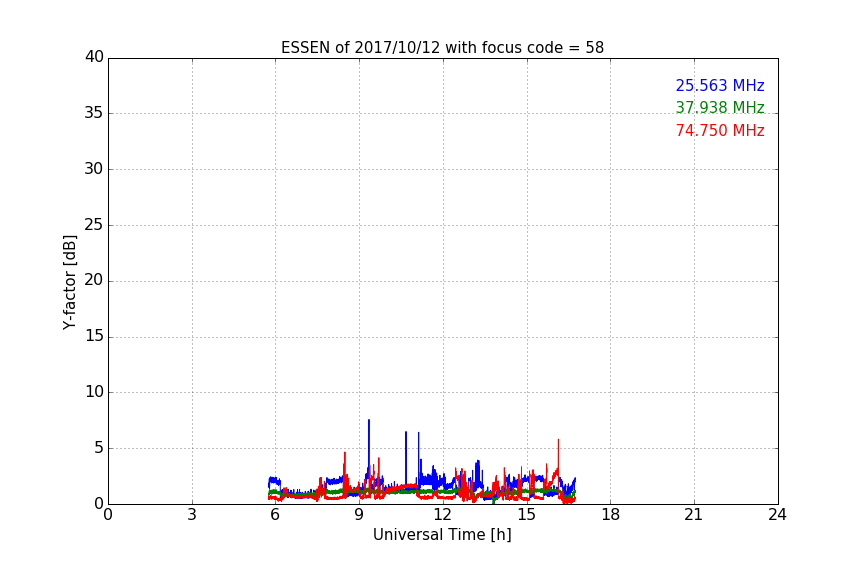Viewport: 864px width, 576px height.
Task: Click the x-axis tick label 18
Action: 611,515
